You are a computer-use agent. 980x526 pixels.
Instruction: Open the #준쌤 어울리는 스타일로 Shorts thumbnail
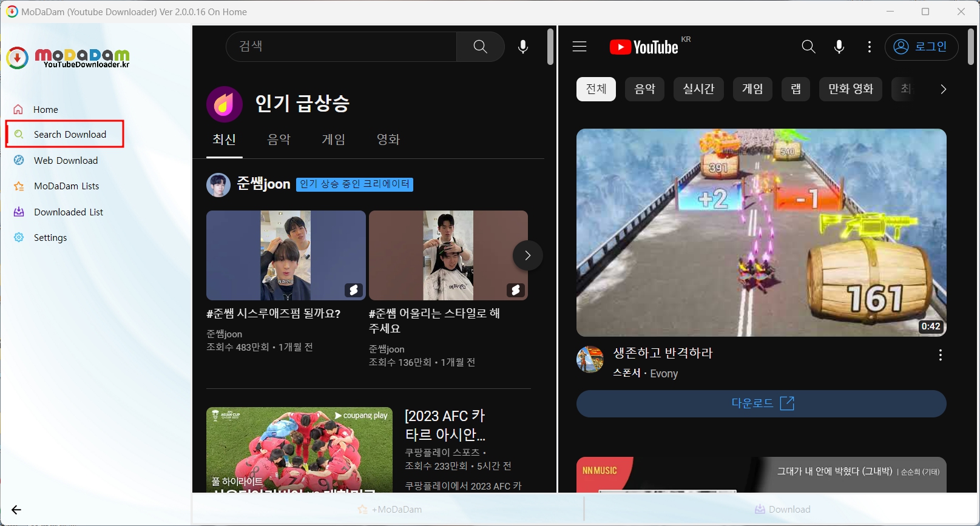pos(448,255)
